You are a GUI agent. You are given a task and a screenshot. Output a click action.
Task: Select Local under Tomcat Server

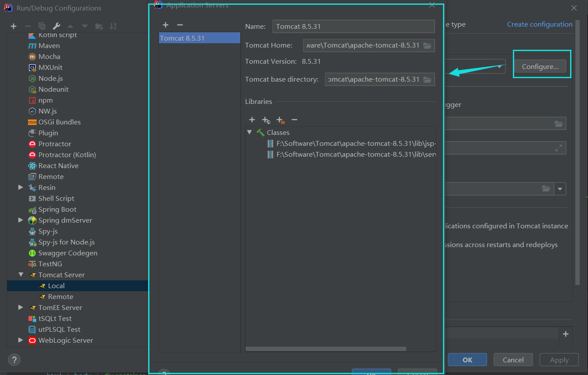click(56, 286)
